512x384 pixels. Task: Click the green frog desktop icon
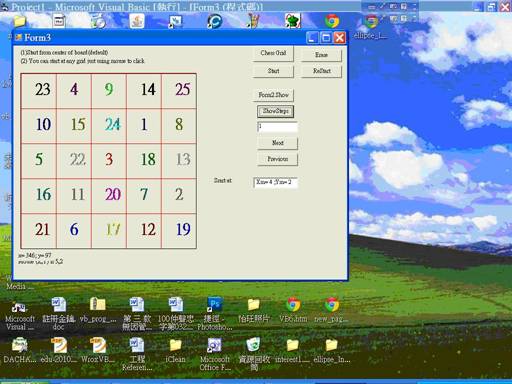293,21
